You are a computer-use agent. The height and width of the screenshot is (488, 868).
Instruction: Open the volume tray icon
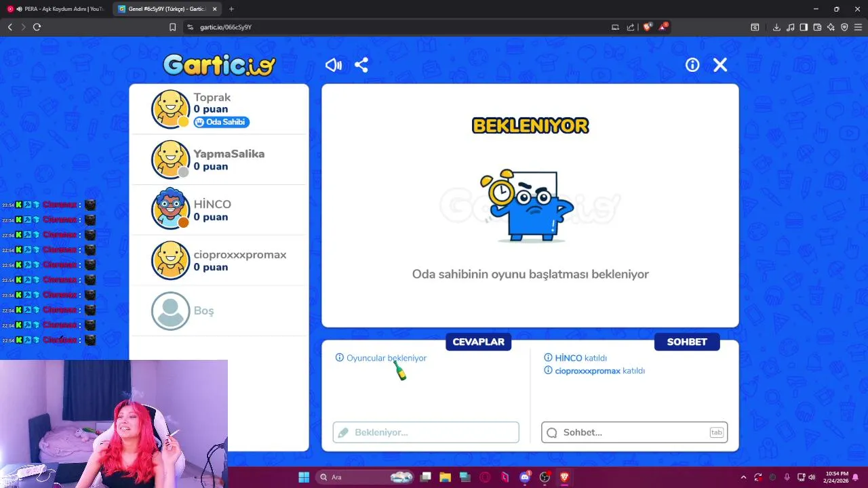click(x=813, y=477)
